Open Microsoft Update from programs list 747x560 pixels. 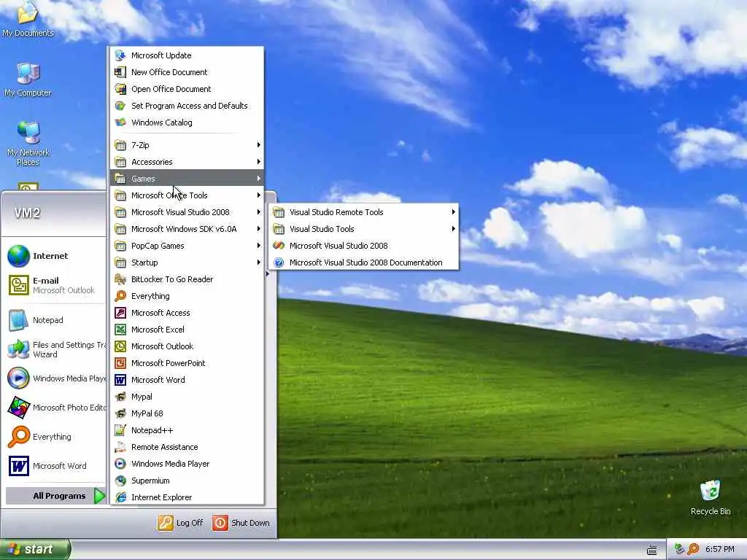coord(187,55)
